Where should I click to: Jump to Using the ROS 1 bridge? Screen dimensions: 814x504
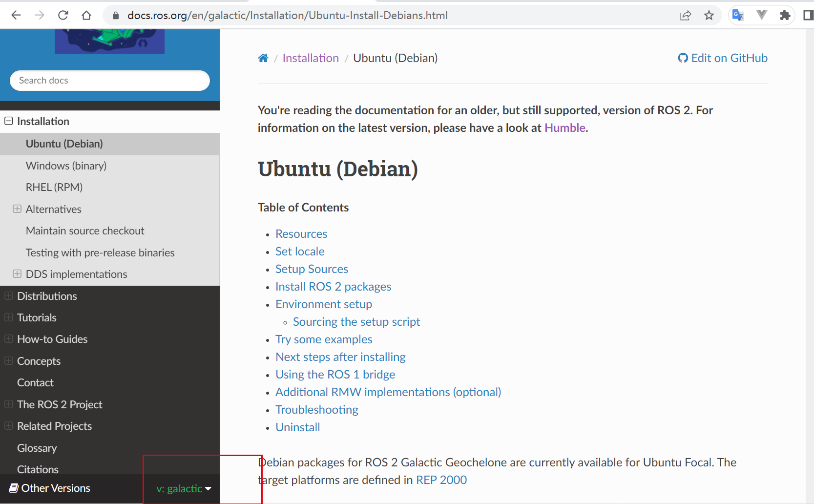point(335,375)
